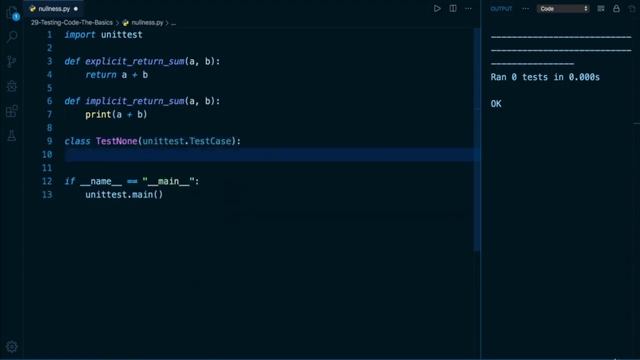Open the Manage gear settings icon
This screenshot has width=640, height=360.
click(12, 347)
